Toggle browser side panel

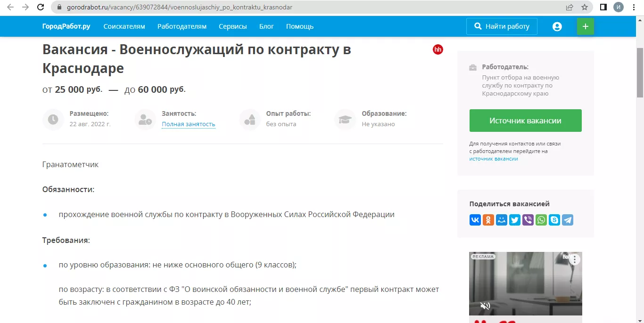603,8
